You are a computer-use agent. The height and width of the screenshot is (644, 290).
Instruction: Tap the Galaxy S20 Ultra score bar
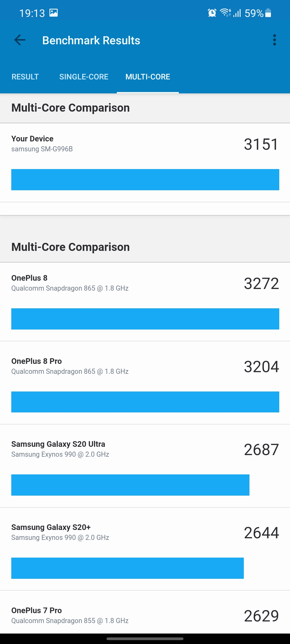point(130,485)
